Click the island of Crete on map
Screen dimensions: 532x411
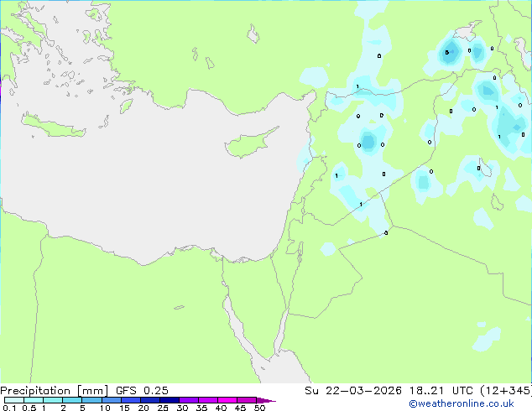[53, 126]
